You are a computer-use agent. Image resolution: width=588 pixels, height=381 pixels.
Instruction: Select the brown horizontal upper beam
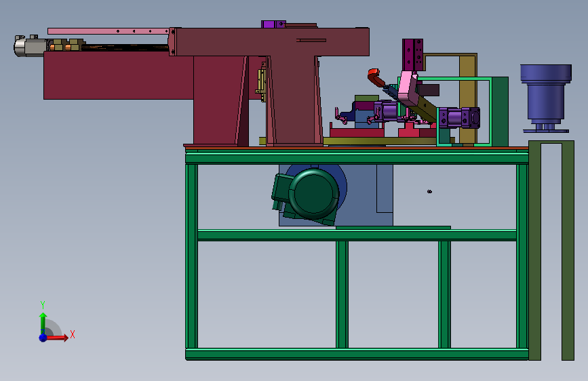click(x=272, y=41)
